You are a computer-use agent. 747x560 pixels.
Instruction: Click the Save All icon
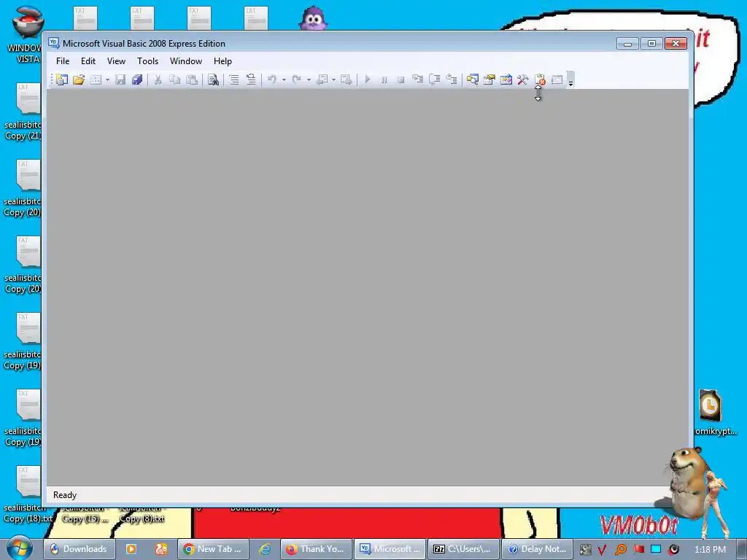pos(137,79)
